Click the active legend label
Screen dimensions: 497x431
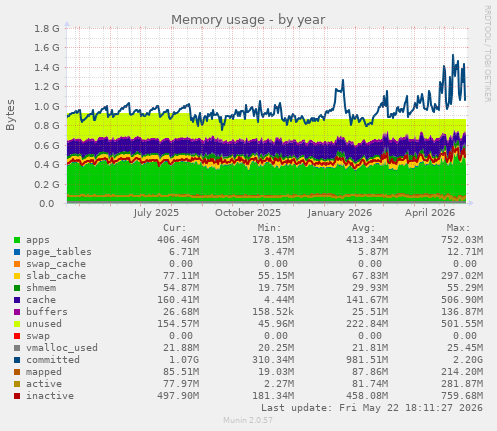click(x=44, y=384)
